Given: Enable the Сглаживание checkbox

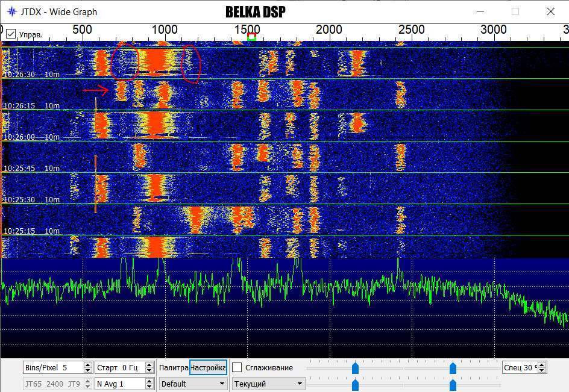Looking at the screenshot, I should coord(237,367).
